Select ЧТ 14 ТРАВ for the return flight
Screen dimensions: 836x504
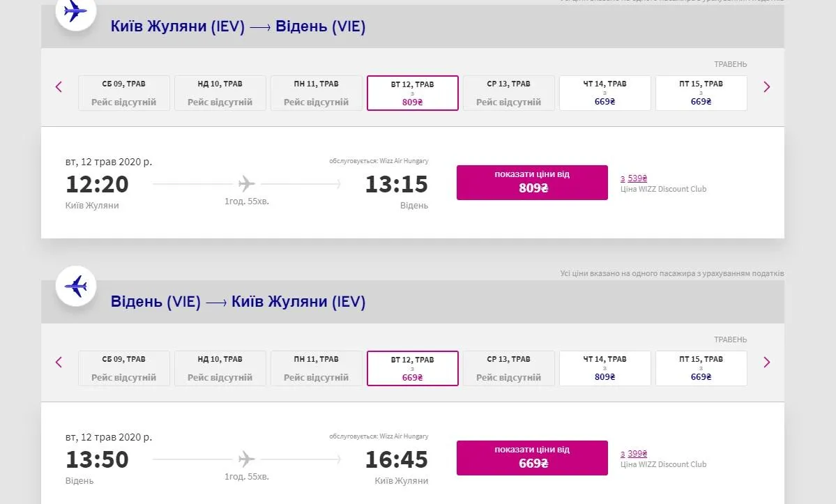click(x=605, y=368)
